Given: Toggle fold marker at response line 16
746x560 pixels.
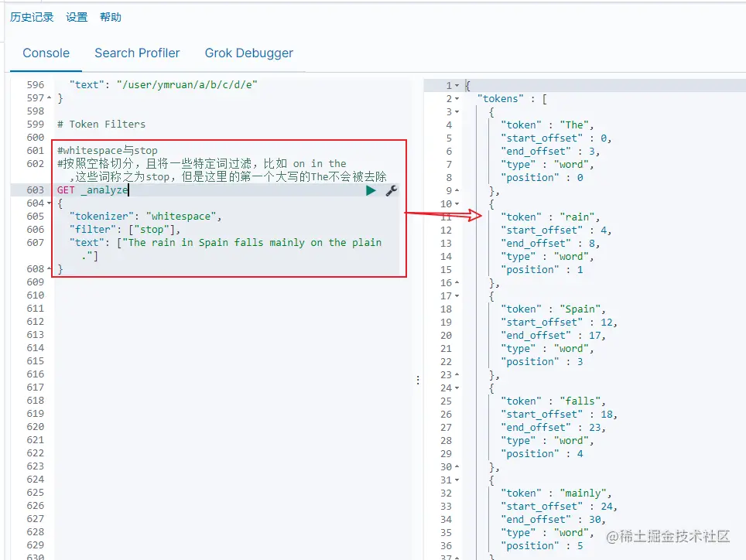Looking at the screenshot, I should pos(457,283).
